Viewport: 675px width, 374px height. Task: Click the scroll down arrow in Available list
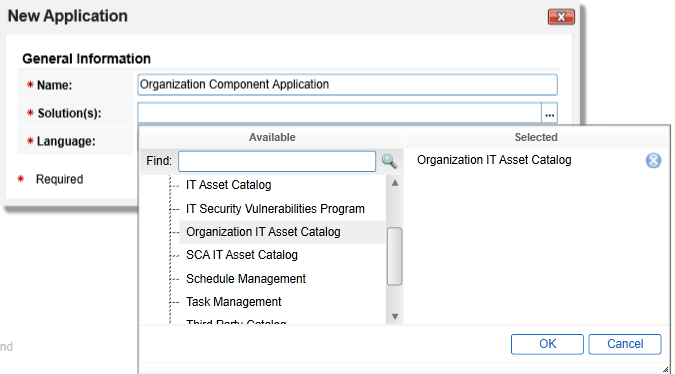(395, 316)
